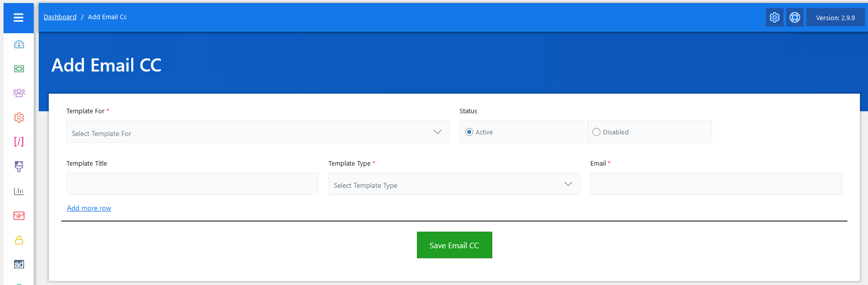Open the pink shortcode brackets icon
Screen dimensions: 868x285
coord(19,141)
